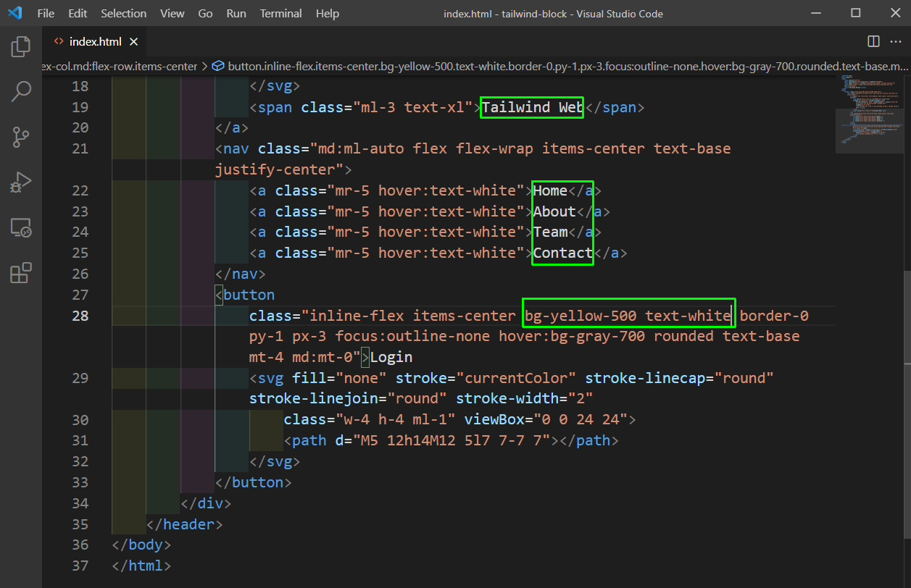Viewport: 911px width, 588px height.
Task: Click the 'Login' text after the button class
Action: click(x=391, y=358)
